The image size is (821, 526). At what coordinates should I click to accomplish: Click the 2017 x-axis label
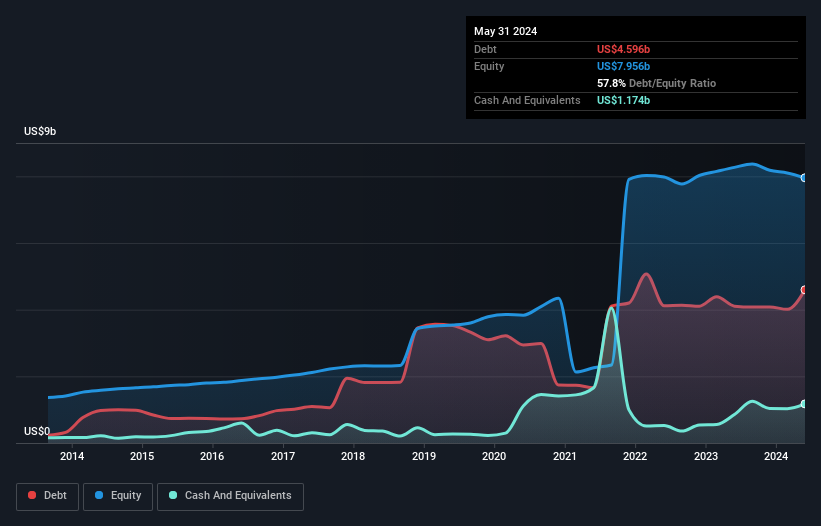pyautogui.click(x=283, y=456)
